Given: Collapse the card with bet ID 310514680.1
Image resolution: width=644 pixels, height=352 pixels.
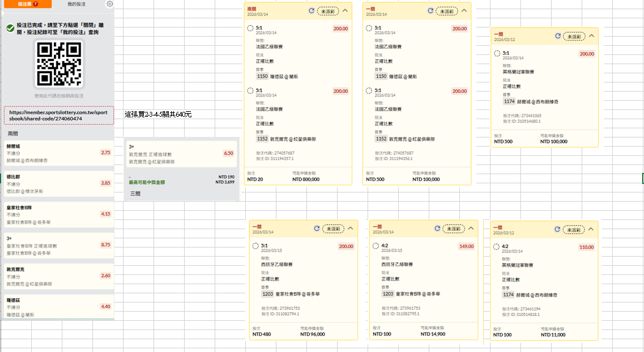Looking at the screenshot, I should pos(591,36).
